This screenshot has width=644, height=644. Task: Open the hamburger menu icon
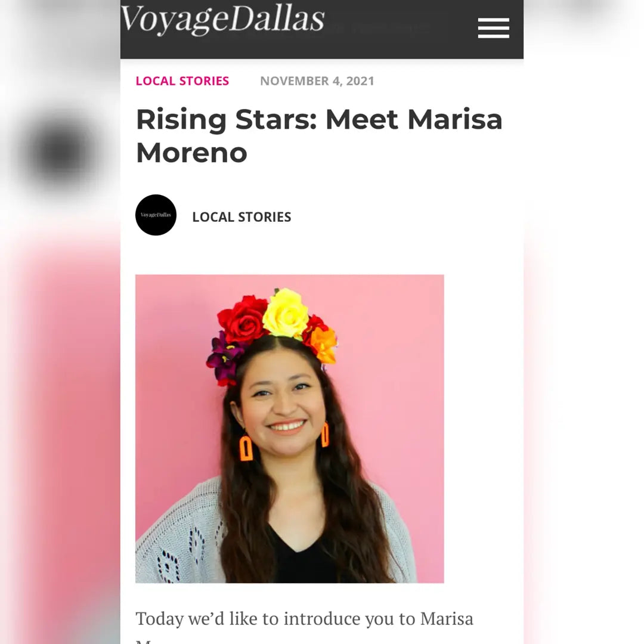493,28
